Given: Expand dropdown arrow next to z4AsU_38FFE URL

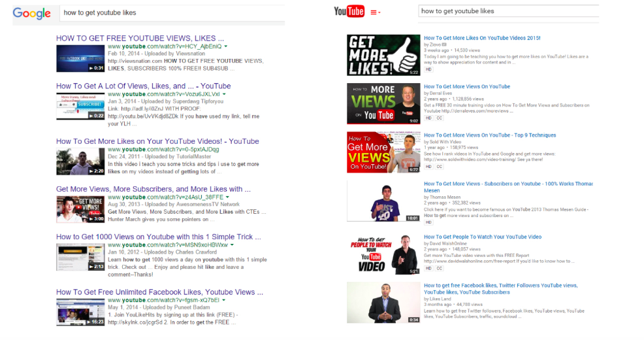Looking at the screenshot, I should coord(228,197).
